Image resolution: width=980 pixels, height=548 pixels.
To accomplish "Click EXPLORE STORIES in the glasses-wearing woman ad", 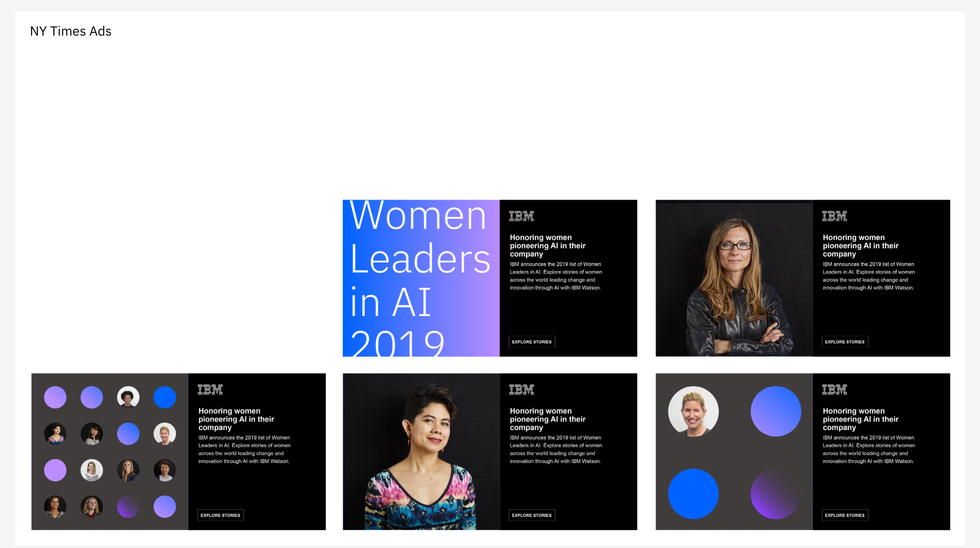I will tap(845, 341).
